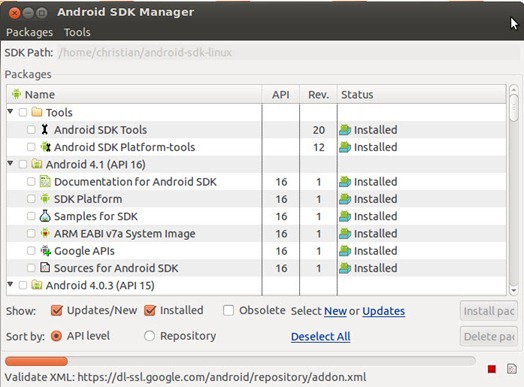The width and height of the screenshot is (524, 387).
Task: Collapse the Android 4.1 (API 16) group
Action: (x=10, y=163)
